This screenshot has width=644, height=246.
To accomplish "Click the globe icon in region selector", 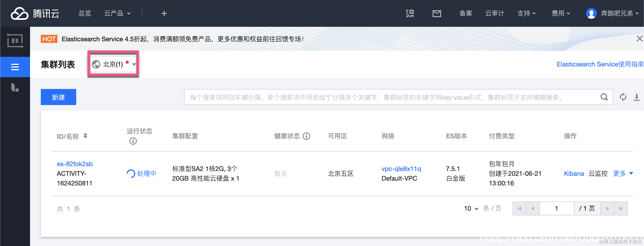I will (96, 64).
